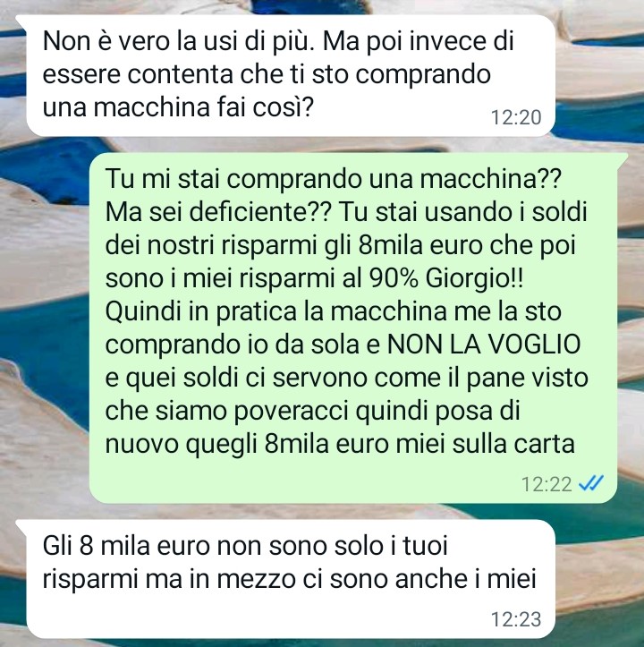Click the pointed tail of the last white bubble
644x647 pixels.
click(21, 525)
